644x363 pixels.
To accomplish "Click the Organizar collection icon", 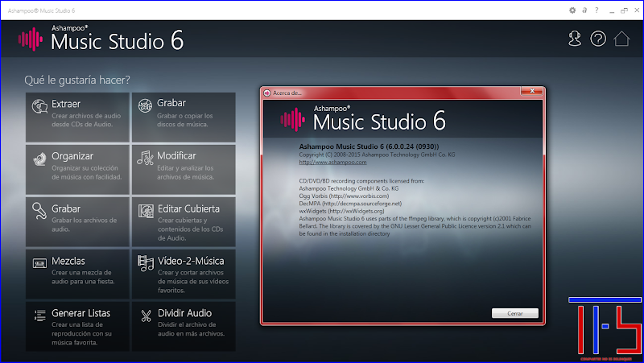I will pyautogui.click(x=39, y=159).
